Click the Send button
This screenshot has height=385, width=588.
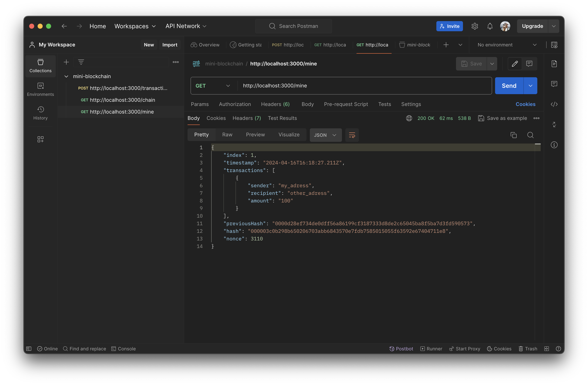pos(509,86)
